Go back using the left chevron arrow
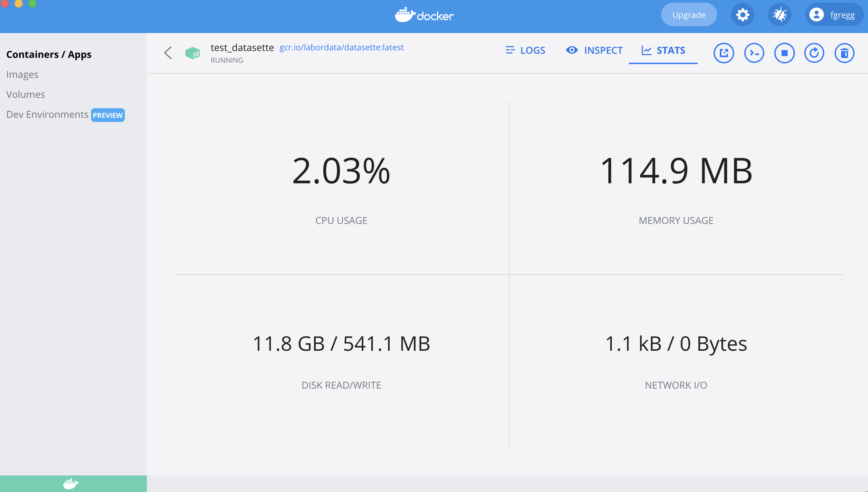The image size is (868, 492). coord(168,53)
